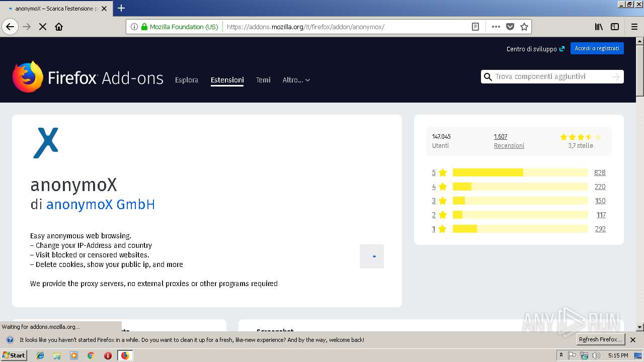Screen dimensions: 644x362
Task: Click the search magnifier icon
Action: 488,76
